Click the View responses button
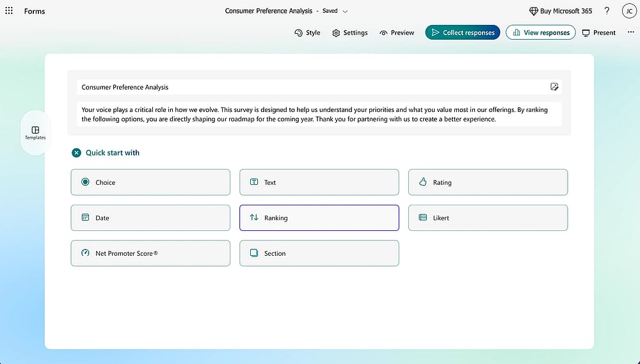The height and width of the screenshot is (364, 640). pos(541,33)
